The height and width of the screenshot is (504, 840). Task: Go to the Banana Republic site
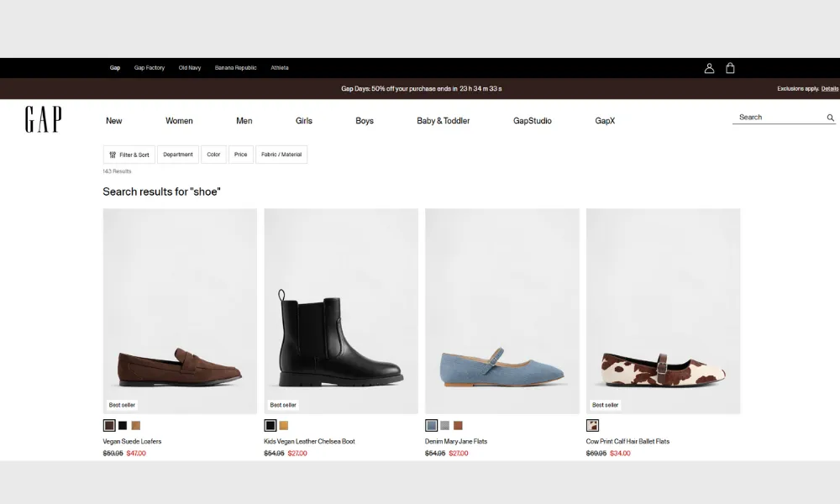tap(235, 68)
